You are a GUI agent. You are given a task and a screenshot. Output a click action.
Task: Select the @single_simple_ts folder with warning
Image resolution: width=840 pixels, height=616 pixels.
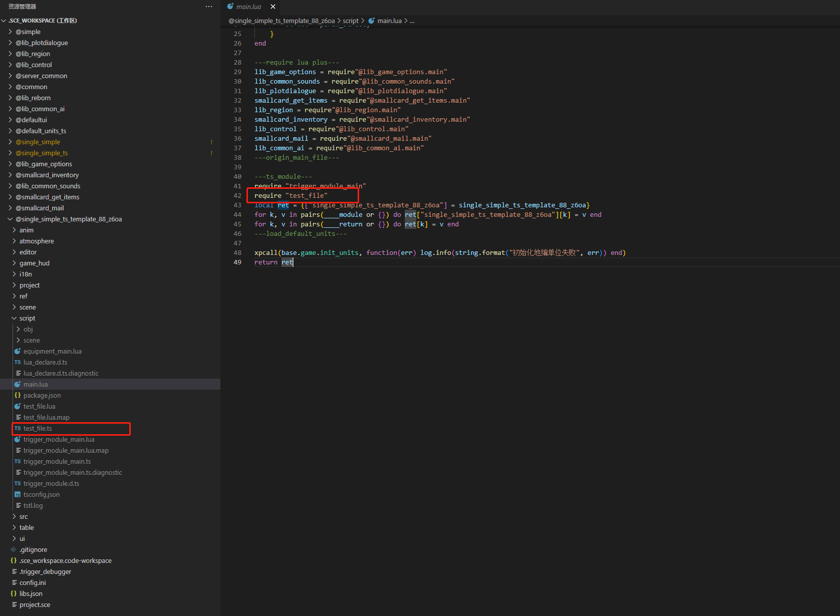coord(42,153)
